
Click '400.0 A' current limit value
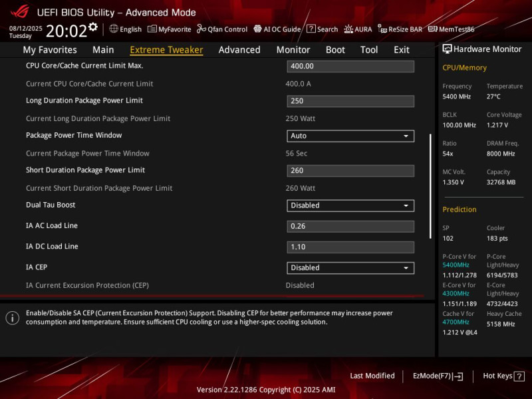coord(298,84)
